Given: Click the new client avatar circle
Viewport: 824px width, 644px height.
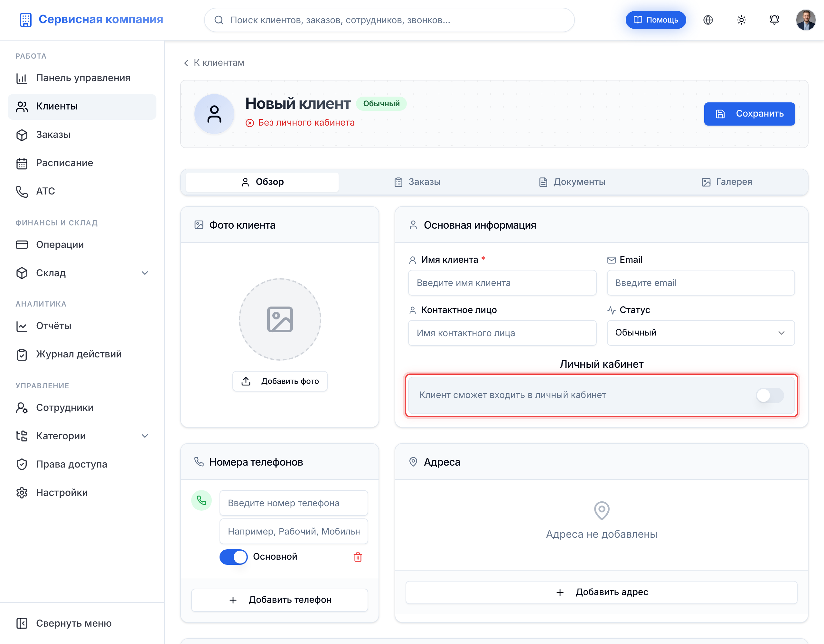Looking at the screenshot, I should [214, 114].
